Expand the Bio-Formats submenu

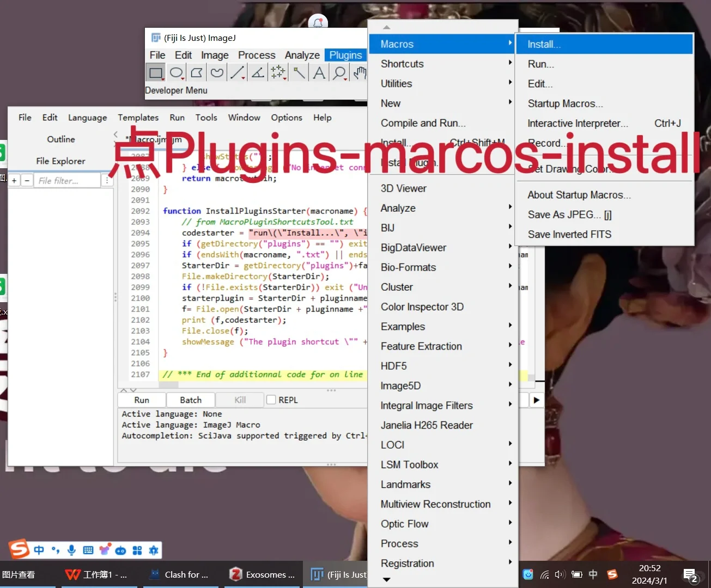click(442, 267)
